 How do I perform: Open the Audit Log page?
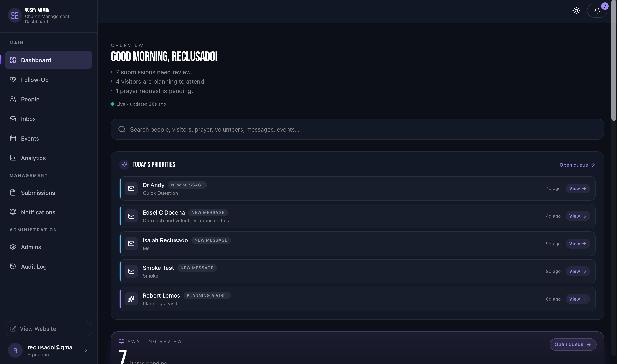pos(48,266)
